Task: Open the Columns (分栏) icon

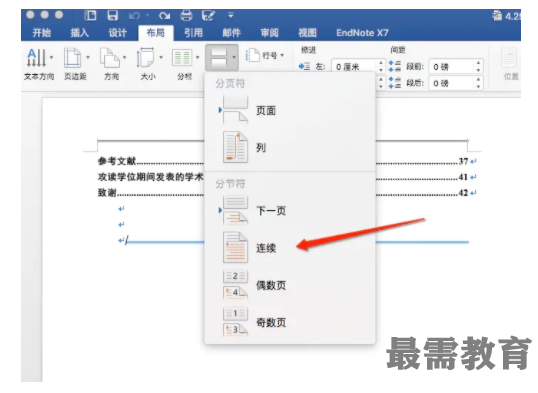Action: tap(182, 58)
